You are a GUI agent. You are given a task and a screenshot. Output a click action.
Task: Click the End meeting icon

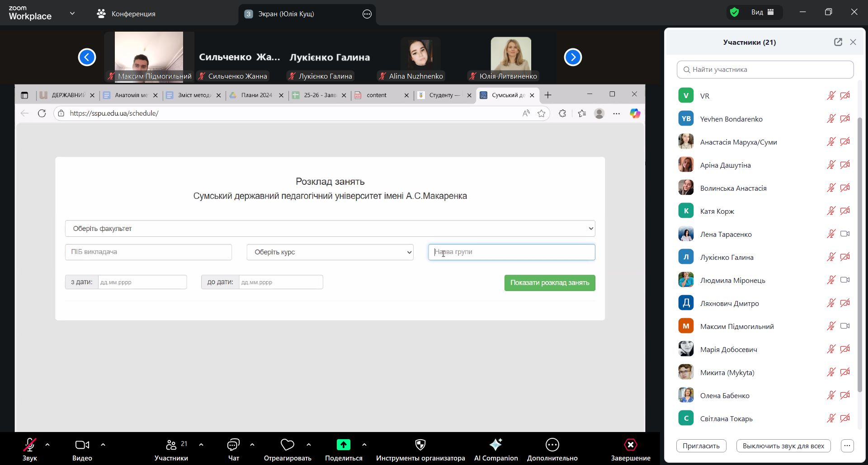click(630, 445)
